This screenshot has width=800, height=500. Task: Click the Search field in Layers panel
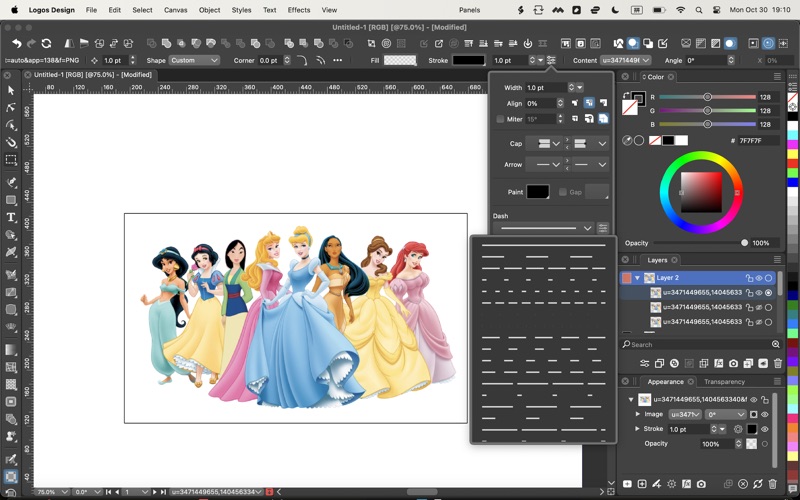[x=701, y=344]
